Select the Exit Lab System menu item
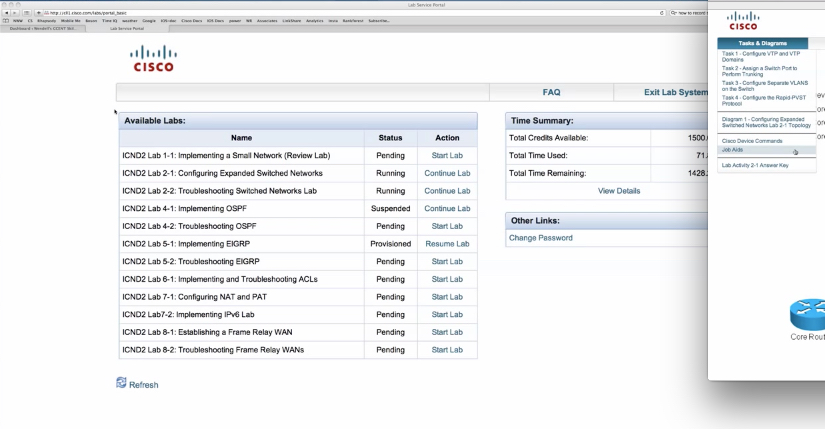Viewport: 825px width, 429px height. pos(675,92)
